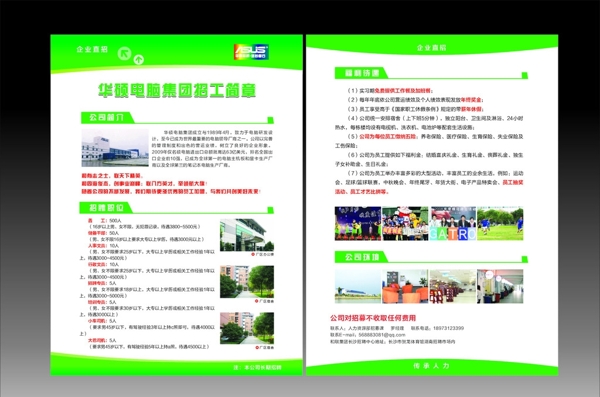Open the factory office building photo
The width and height of the screenshot is (600, 397).
(x=247, y=235)
